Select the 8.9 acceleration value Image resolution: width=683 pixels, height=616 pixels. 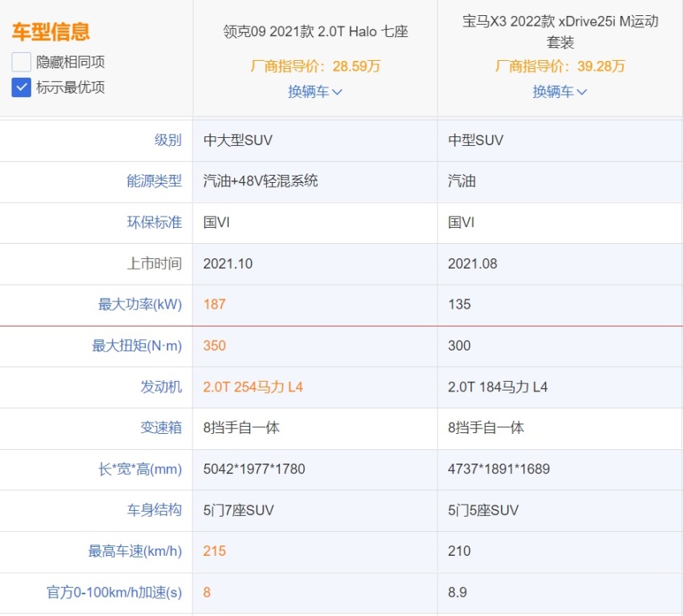coord(458,593)
